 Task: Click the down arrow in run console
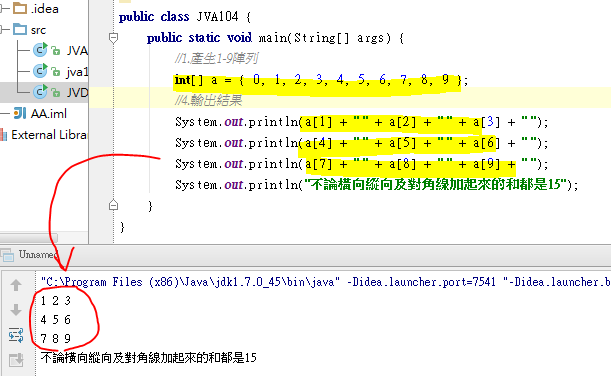point(16,310)
